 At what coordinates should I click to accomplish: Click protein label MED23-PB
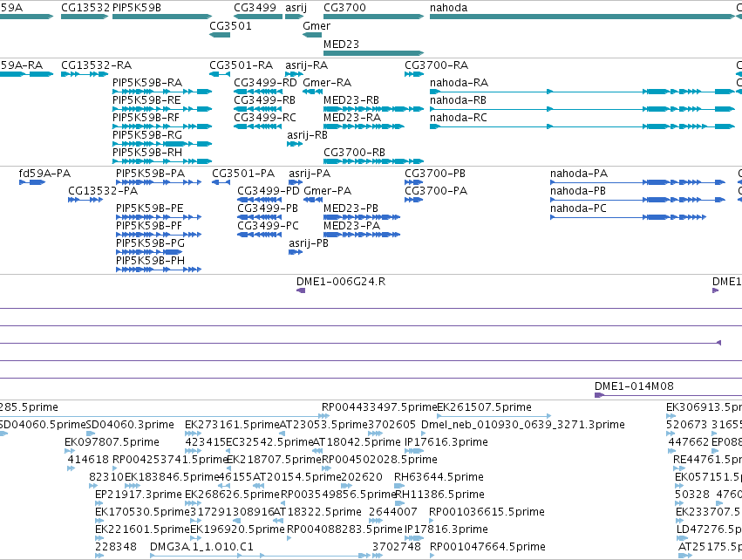[x=351, y=208]
